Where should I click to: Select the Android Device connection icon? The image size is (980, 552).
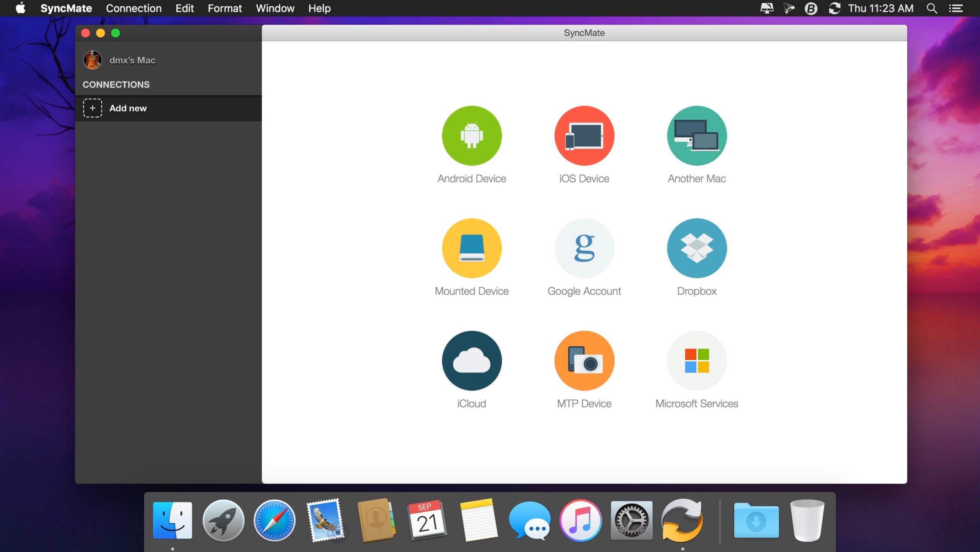tap(472, 136)
